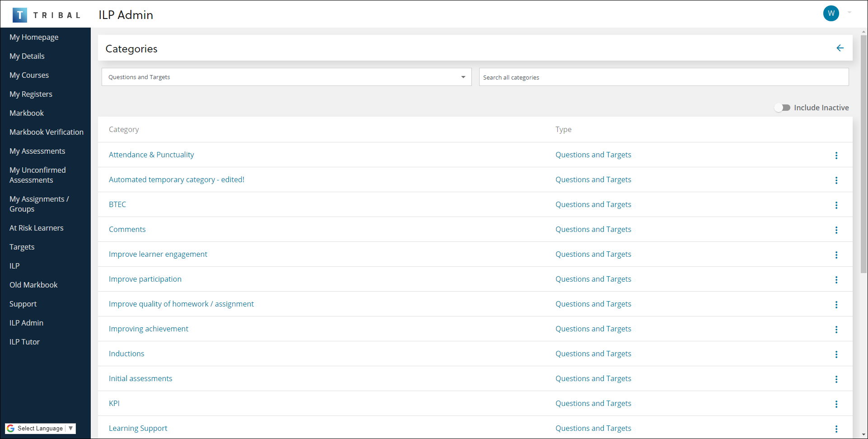Click the Category column header
Image resolution: width=868 pixels, height=439 pixels.
[124, 129]
